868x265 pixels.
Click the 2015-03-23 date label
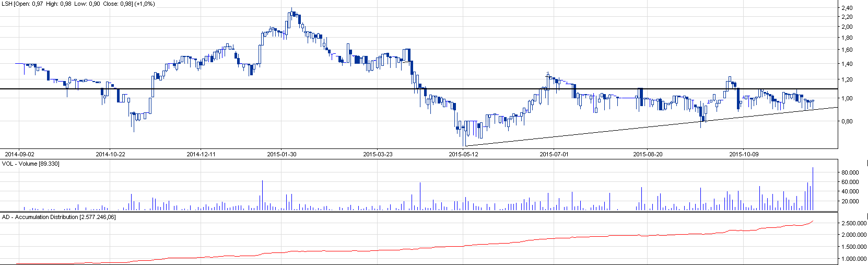378,154
